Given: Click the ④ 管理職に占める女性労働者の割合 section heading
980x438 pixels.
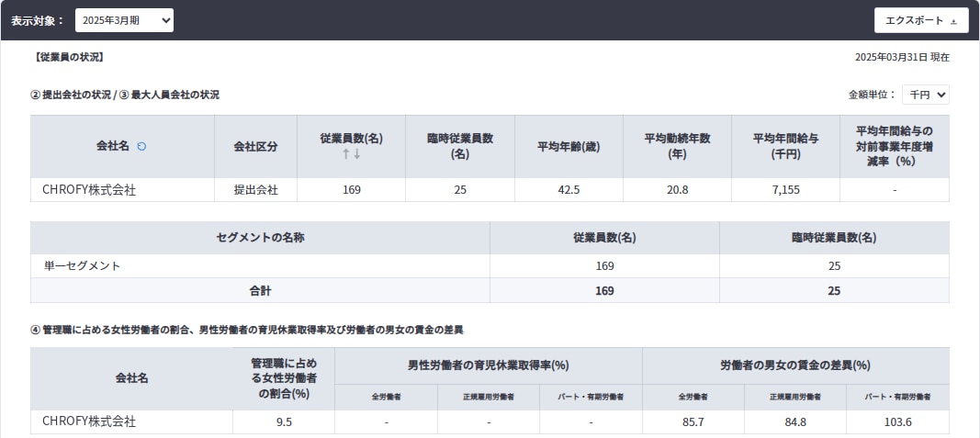Looking at the screenshot, I should pyautogui.click(x=247, y=330).
